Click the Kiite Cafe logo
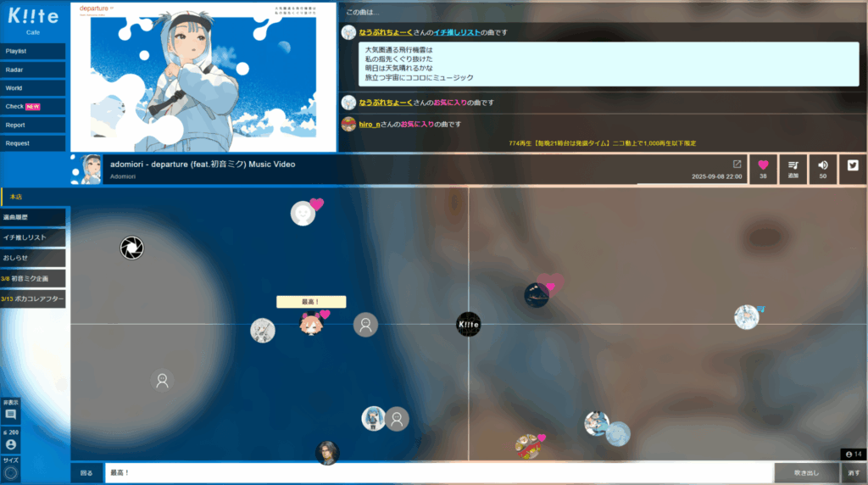 33,20
